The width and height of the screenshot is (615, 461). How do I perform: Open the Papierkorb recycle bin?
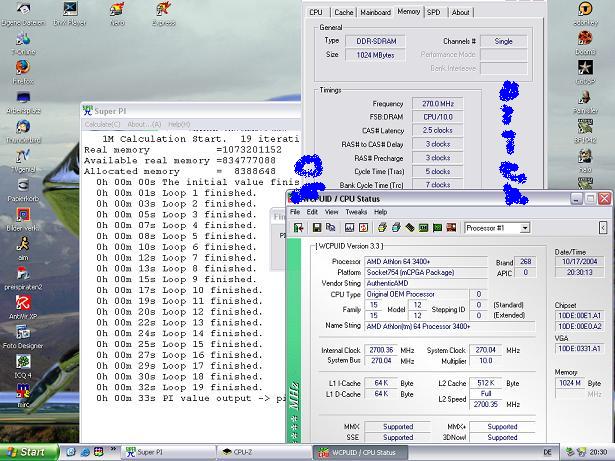click(23, 190)
